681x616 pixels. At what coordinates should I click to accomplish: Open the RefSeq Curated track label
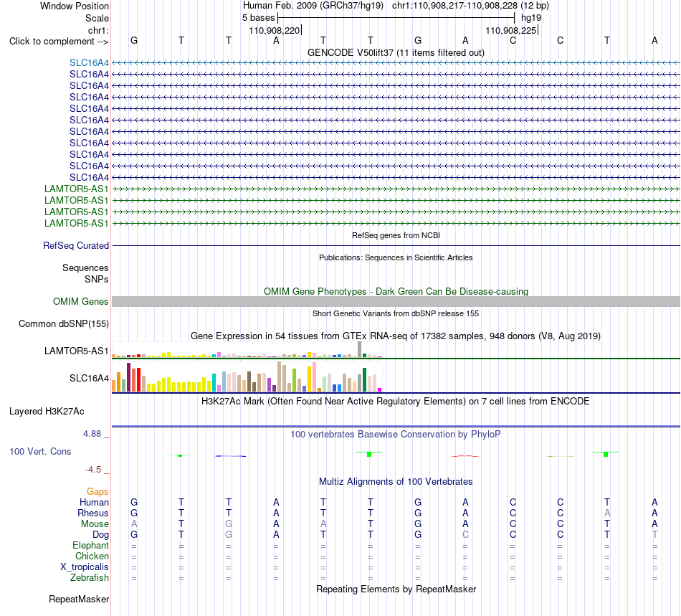pos(76,245)
